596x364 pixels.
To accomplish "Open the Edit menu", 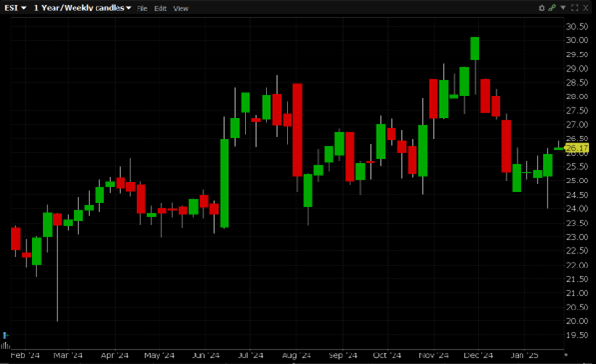I will coord(160,8).
